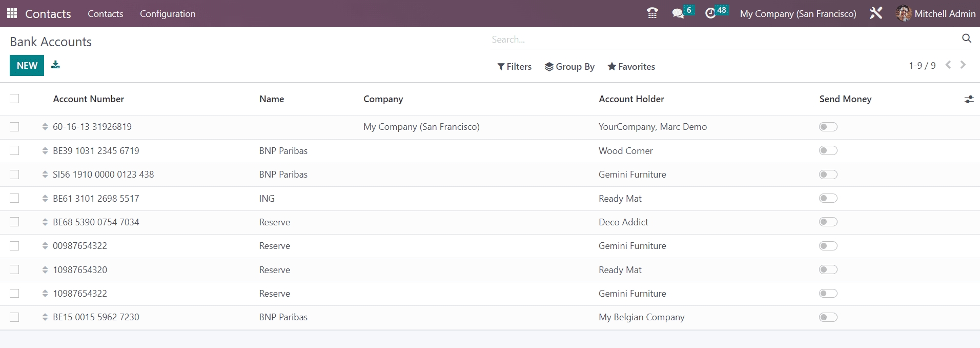Viewport: 980px width, 348px height.
Task: Click the download export icon
Action: [x=55, y=65]
